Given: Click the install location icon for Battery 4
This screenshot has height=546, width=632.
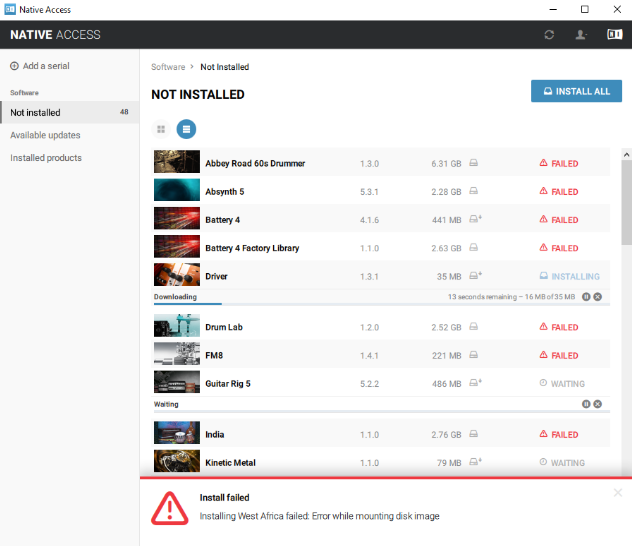Looking at the screenshot, I should pyautogui.click(x=476, y=219).
